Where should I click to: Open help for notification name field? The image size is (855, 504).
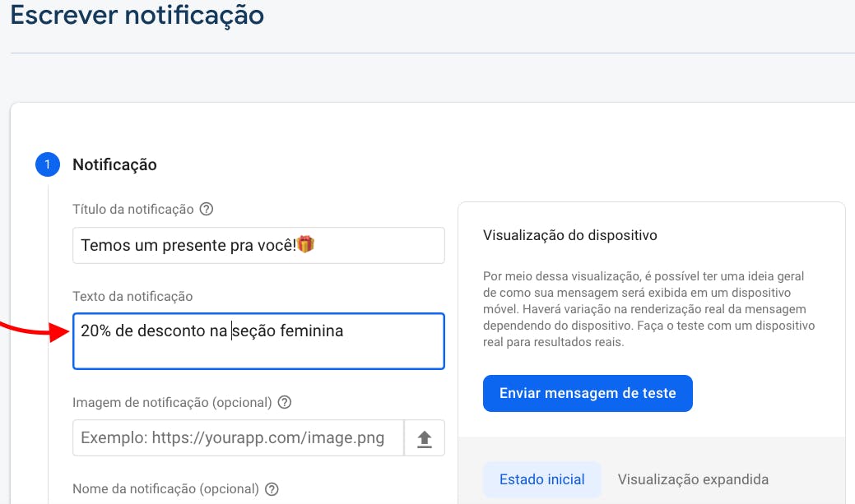pyautogui.click(x=272, y=488)
